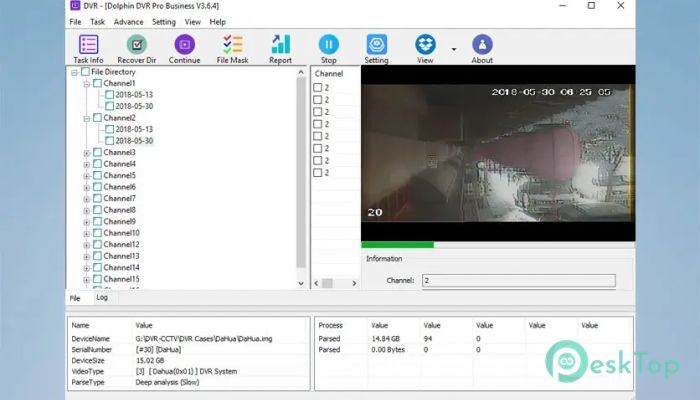Check 2018-05-13 under Channel1

point(109,95)
